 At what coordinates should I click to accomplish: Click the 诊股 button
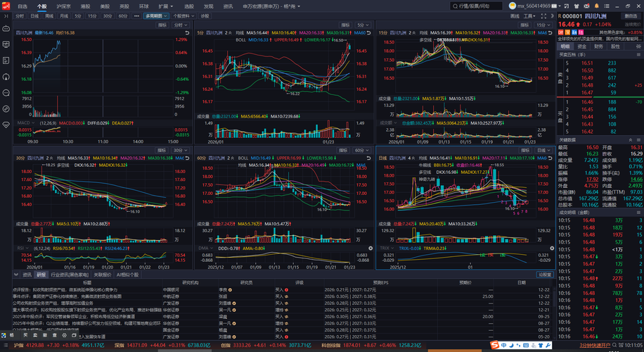(205, 16)
